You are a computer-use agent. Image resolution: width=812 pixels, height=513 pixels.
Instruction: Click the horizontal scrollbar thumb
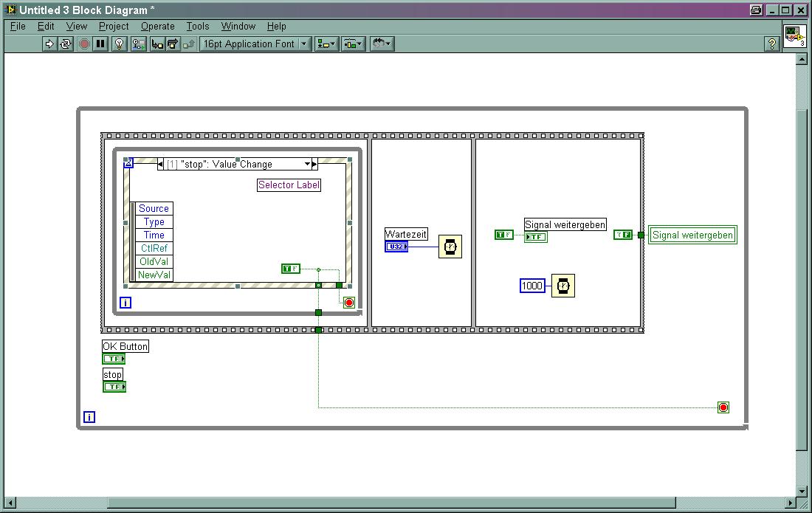tap(391, 503)
